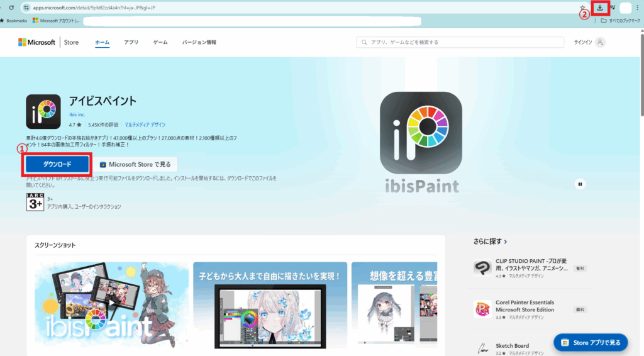This screenshot has height=356, width=644.
Task: Click the app description text 累計4.6億ダウンロード
Action: point(131,142)
